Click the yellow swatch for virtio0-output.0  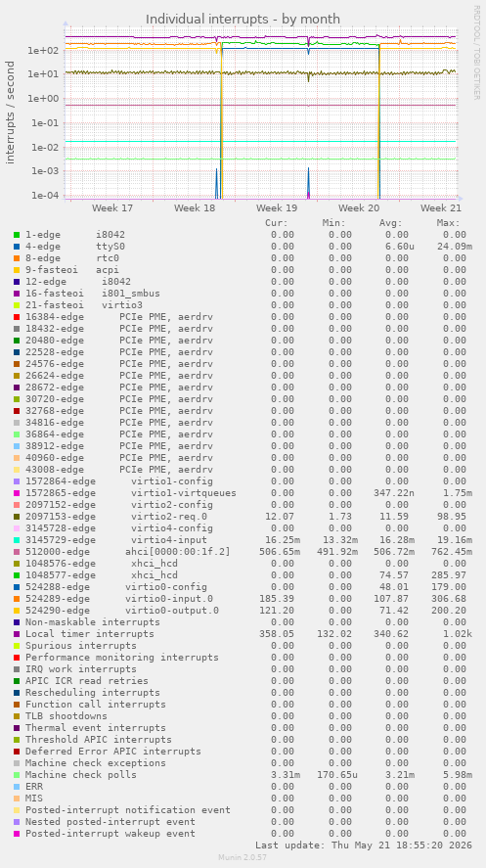[x=17, y=610]
